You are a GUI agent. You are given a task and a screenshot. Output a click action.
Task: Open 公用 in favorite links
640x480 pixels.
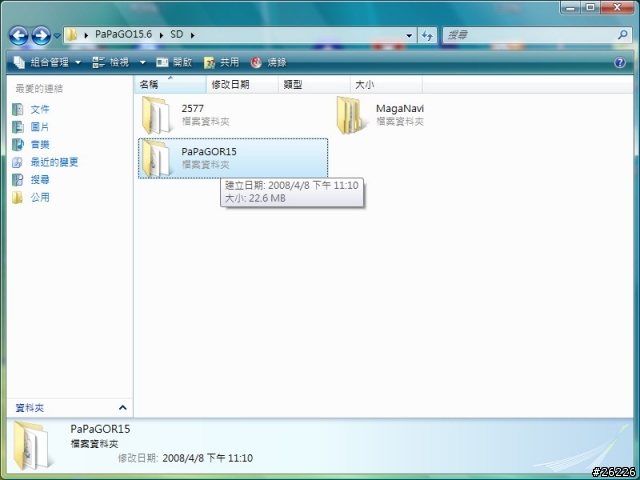[40, 198]
